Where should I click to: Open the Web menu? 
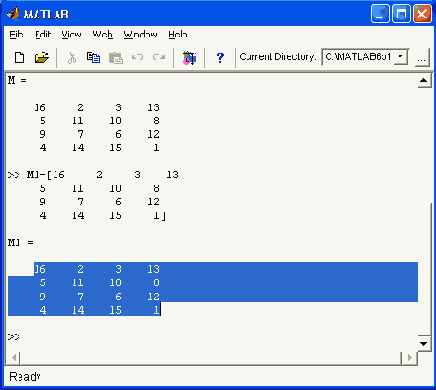pos(102,34)
